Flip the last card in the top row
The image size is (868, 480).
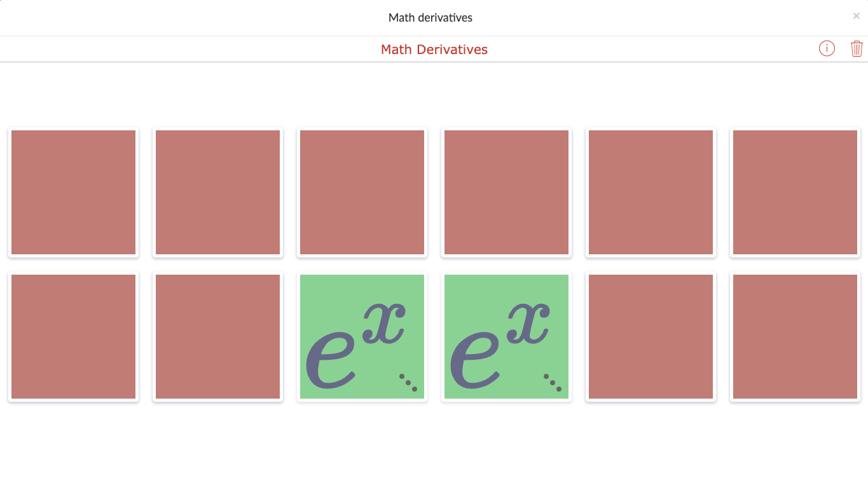795,193
